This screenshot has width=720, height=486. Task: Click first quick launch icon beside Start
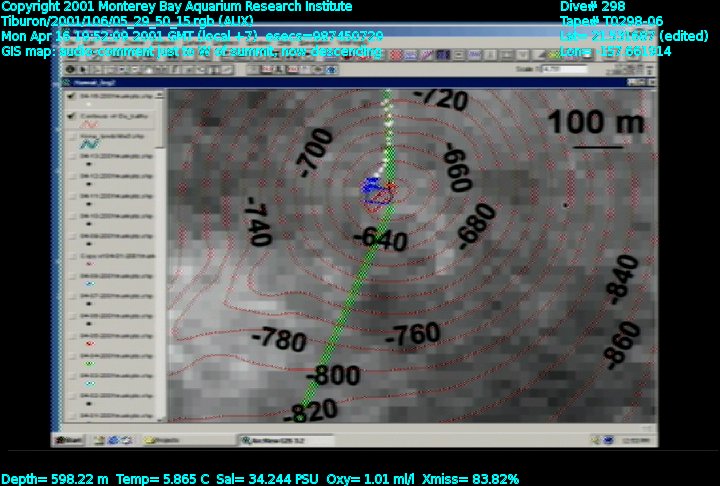tap(98, 440)
